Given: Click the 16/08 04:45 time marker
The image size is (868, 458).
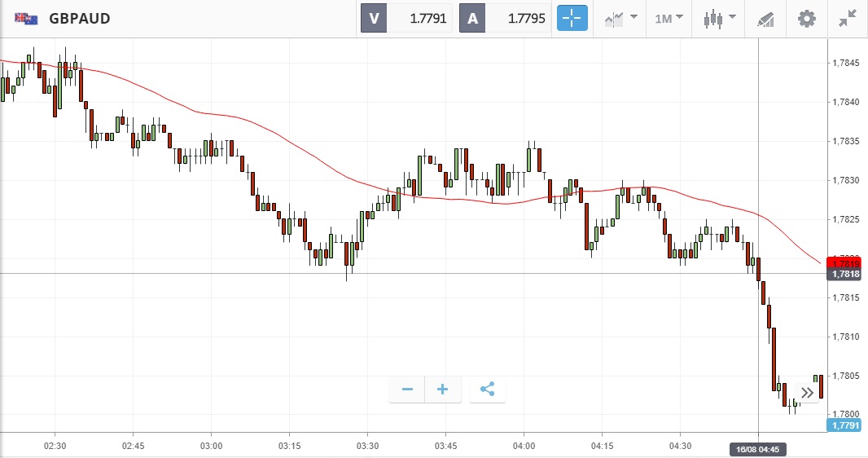Looking at the screenshot, I should 758,449.
